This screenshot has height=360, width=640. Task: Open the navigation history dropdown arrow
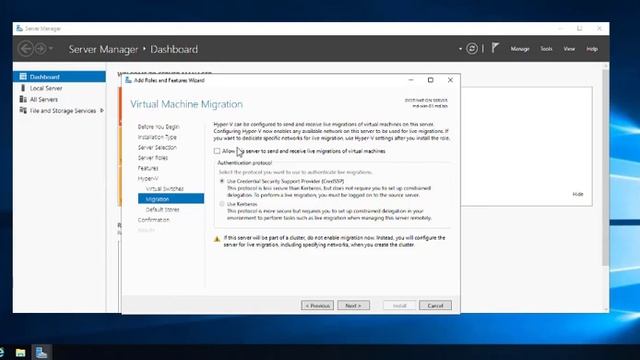(51, 49)
